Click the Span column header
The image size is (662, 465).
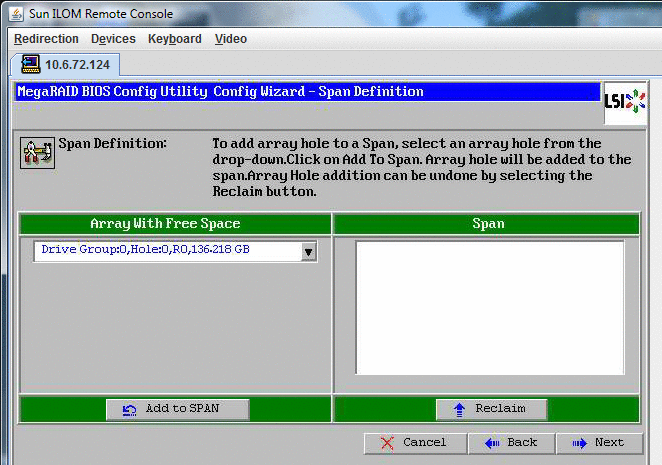486,224
